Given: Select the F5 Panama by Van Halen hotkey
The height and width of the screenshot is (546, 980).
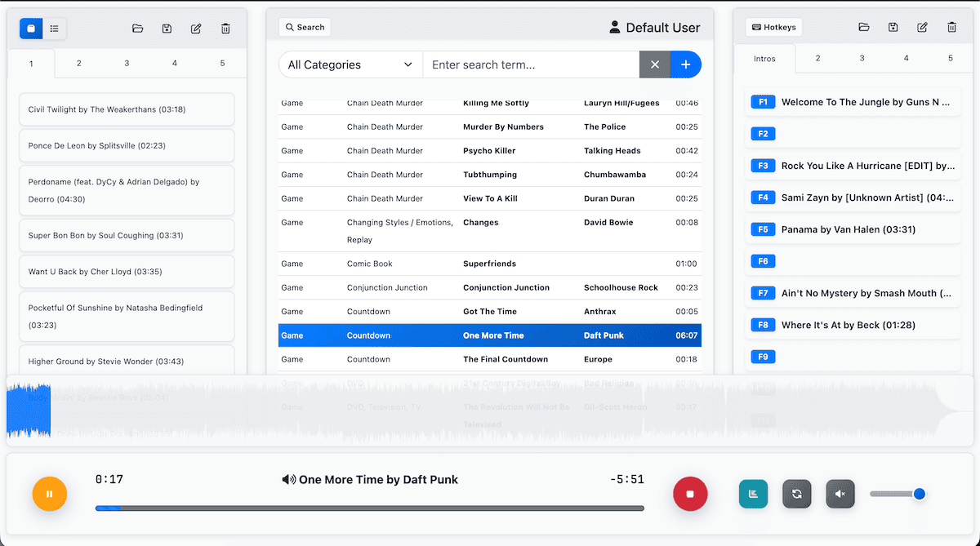Looking at the screenshot, I should [x=853, y=229].
